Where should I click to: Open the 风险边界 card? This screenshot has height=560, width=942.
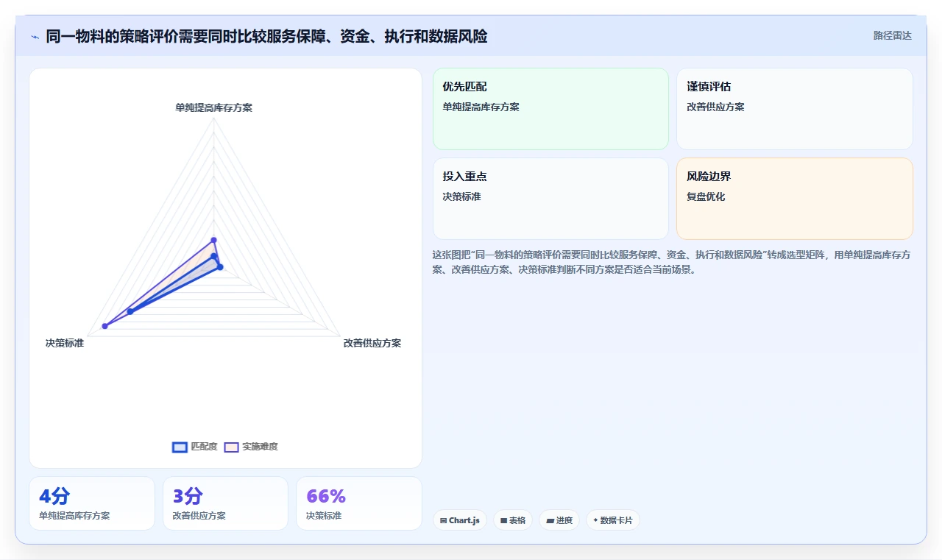795,199
